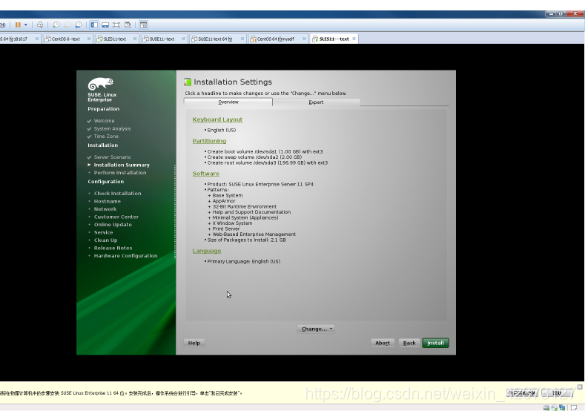Click the unity mode toolbar icon
586x412 pixels.
tap(128, 25)
